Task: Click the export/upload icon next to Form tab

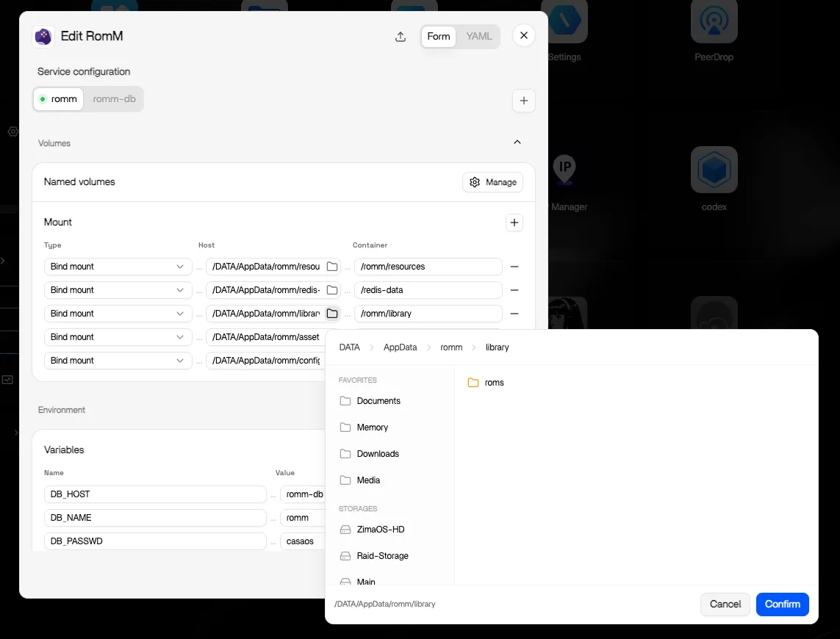Action: (401, 37)
